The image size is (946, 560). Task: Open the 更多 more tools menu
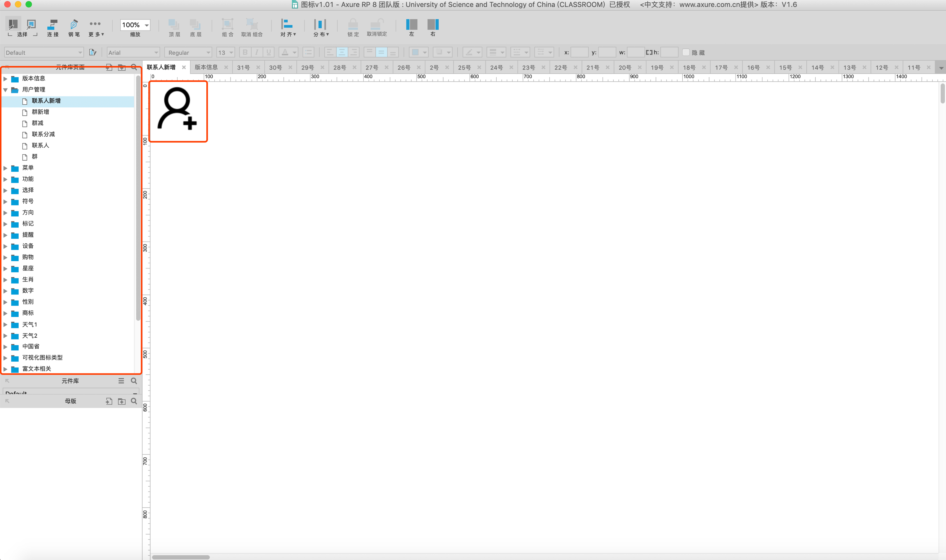(96, 28)
